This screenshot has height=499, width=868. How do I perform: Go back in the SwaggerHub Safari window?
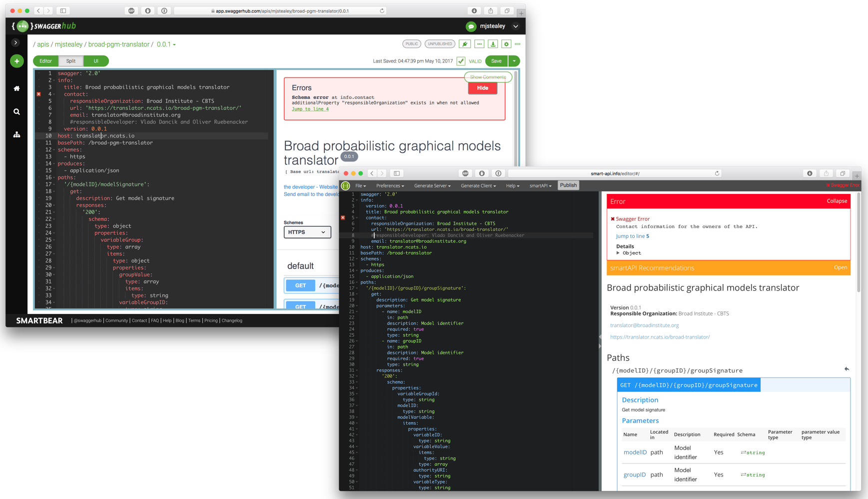click(38, 10)
